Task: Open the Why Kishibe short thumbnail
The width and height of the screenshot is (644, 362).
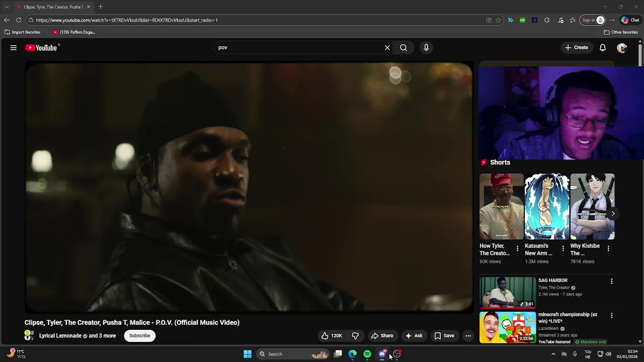Action: click(592, 207)
